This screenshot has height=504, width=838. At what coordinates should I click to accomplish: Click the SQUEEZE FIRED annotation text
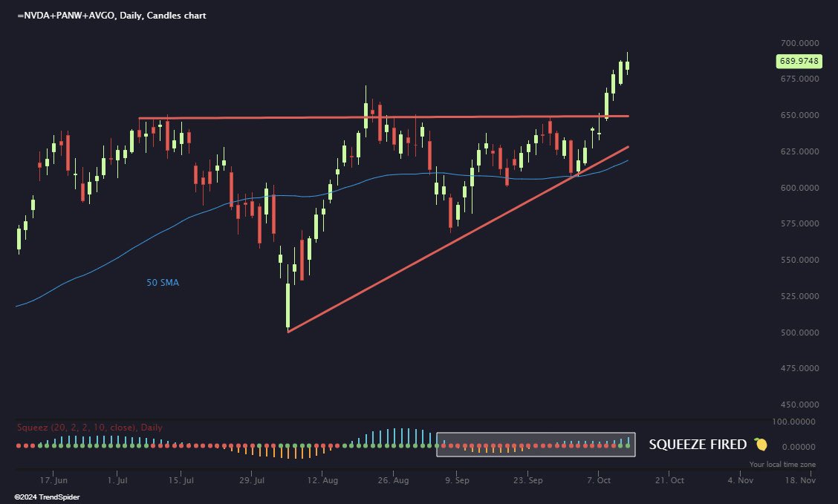[698, 444]
